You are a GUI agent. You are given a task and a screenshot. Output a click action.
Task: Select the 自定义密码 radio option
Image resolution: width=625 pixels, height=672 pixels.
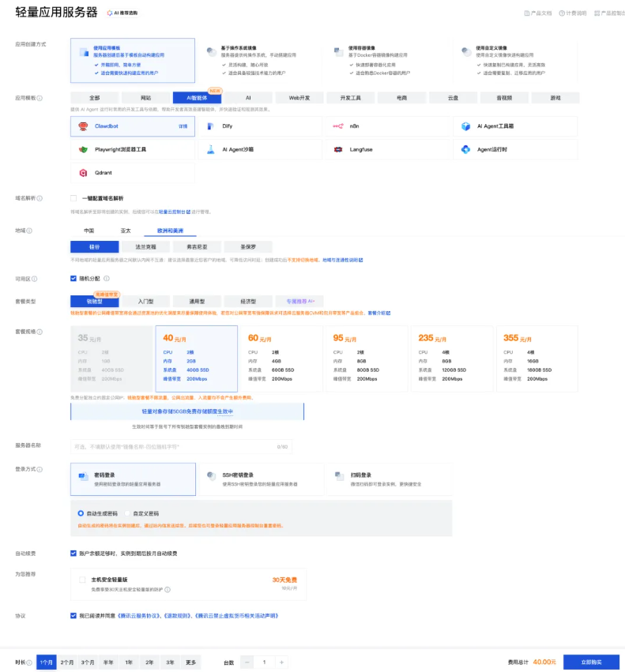pos(129,513)
